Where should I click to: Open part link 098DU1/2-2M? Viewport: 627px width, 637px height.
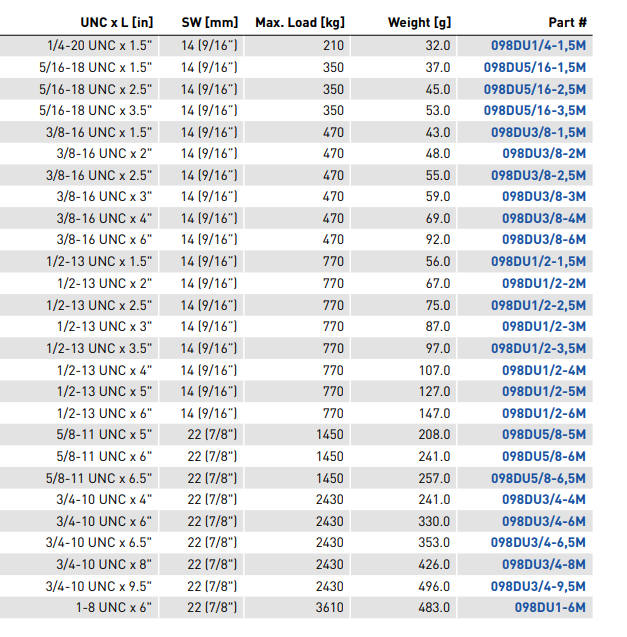coord(543,284)
